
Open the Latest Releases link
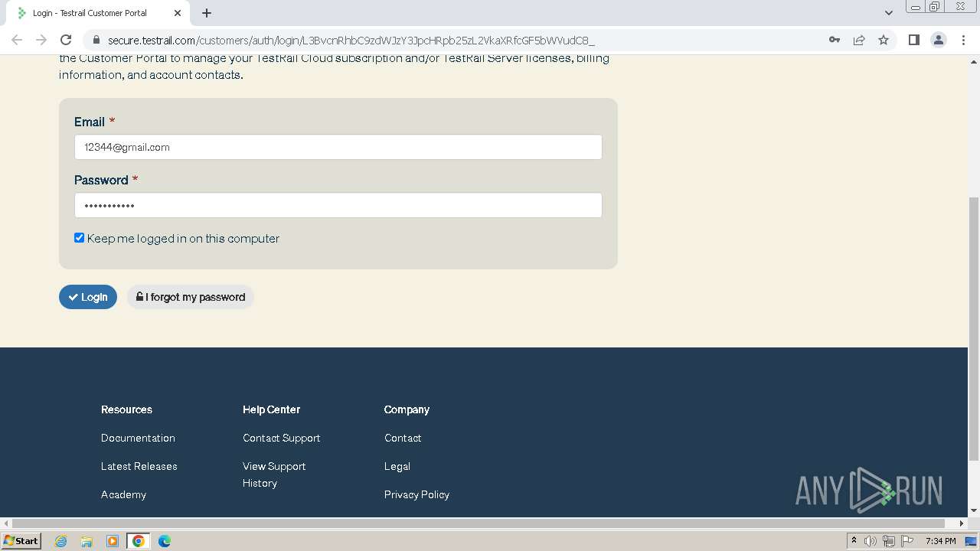click(139, 466)
